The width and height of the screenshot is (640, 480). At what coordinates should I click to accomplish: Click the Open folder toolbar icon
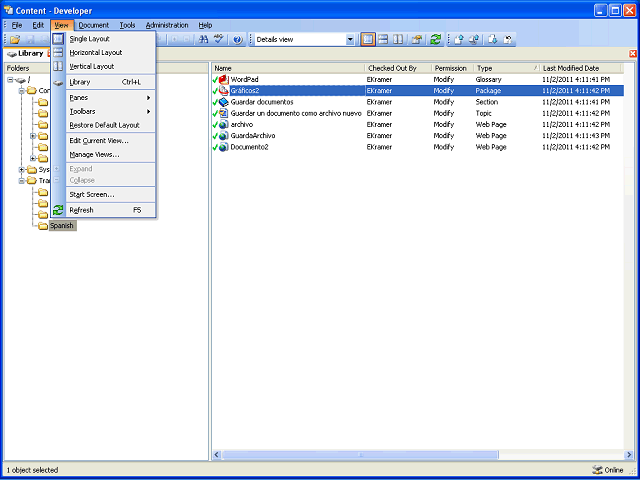pyautogui.click(x=15, y=40)
